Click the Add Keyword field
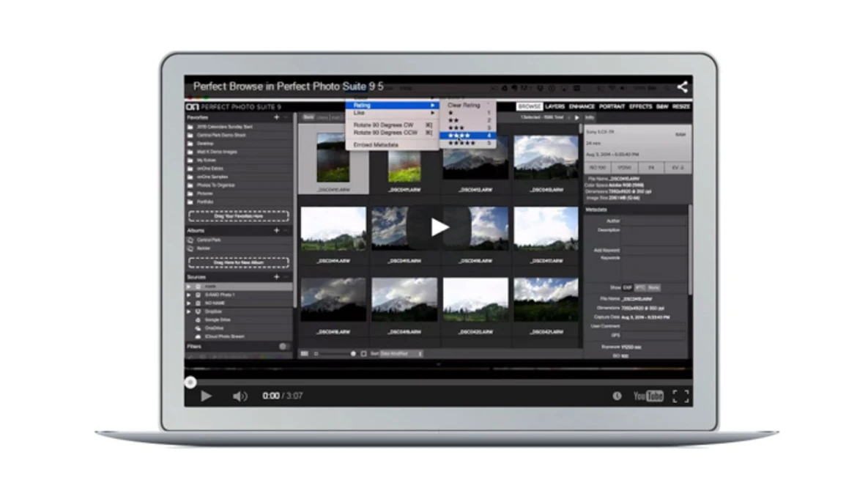 click(654, 250)
